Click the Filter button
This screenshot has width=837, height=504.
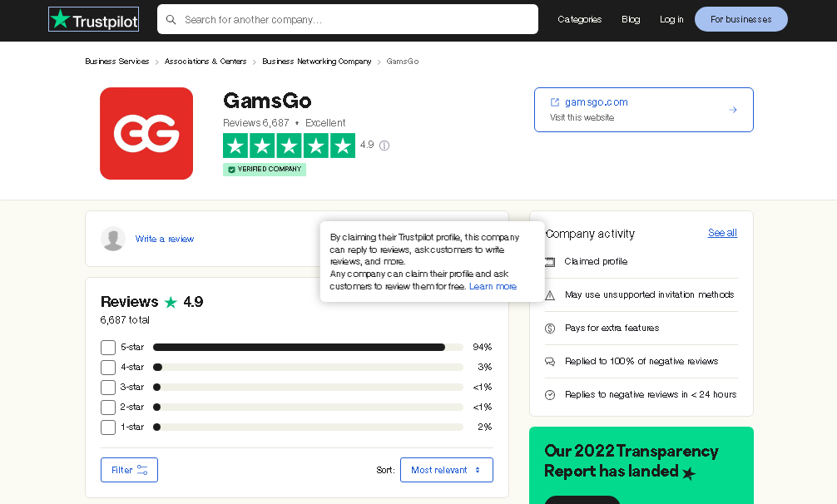(x=129, y=470)
